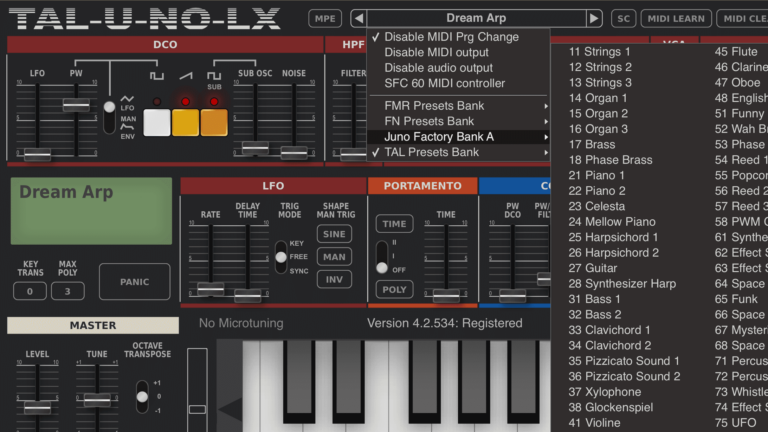Screen dimensions: 768x432
Task: Select preset 17 Brass
Action: (x=592, y=144)
